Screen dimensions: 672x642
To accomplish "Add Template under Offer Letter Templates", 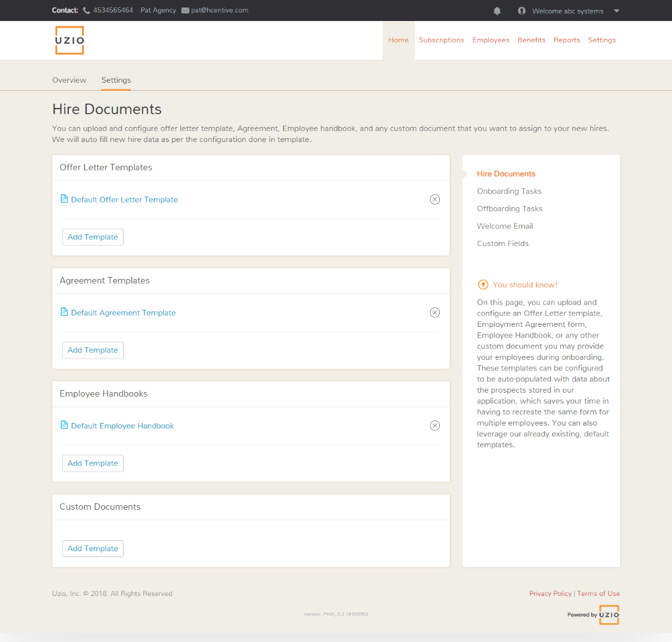I will coord(93,237).
